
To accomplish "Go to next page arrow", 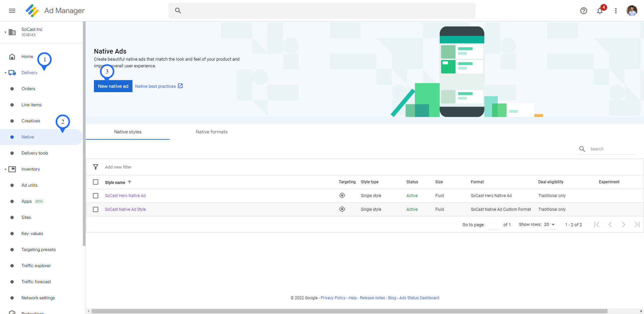I will (623, 225).
